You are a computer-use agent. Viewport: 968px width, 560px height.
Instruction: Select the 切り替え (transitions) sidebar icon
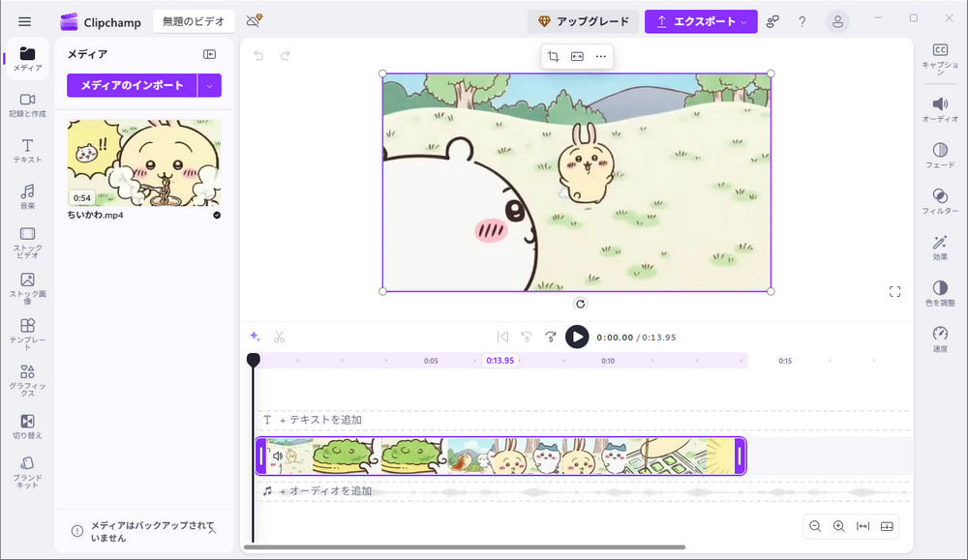(x=26, y=427)
